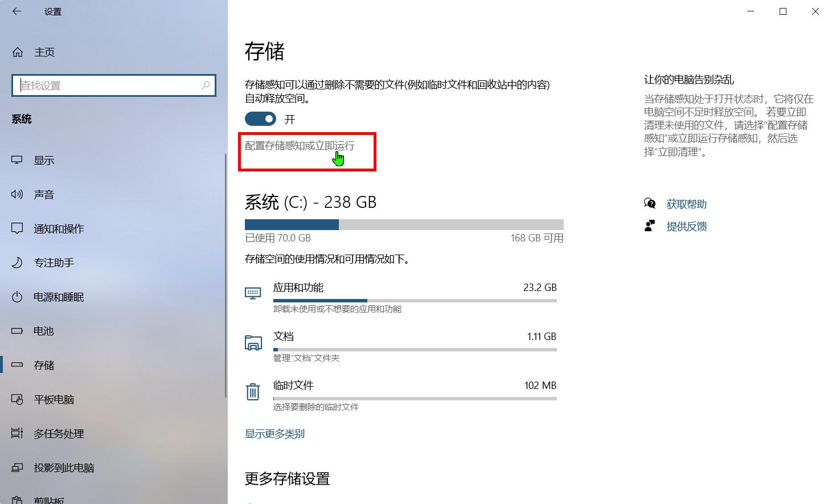The image size is (832, 504).
Task: Click the 通知和操作 notification icon
Action: [x=17, y=228]
